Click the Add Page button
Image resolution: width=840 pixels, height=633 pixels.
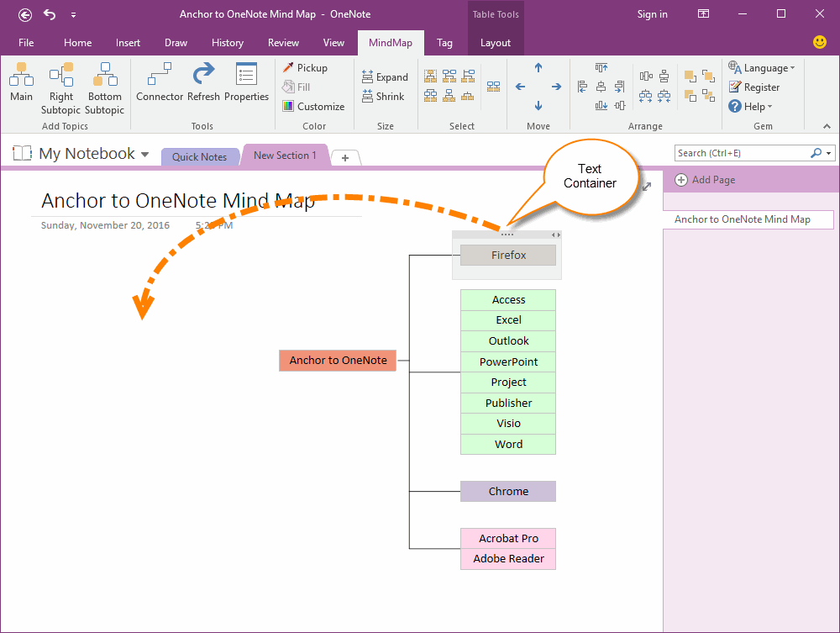[710, 179]
